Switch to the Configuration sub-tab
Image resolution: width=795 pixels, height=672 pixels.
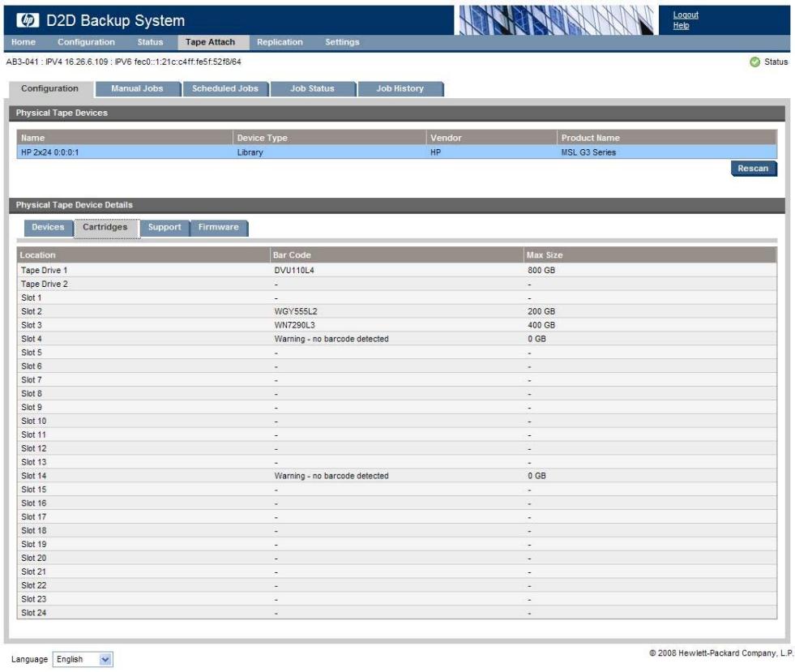[49, 88]
